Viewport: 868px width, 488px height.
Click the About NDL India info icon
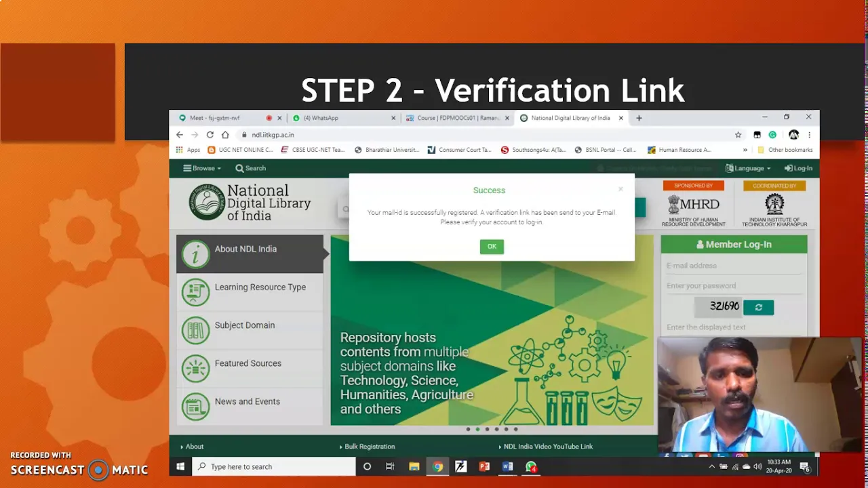point(195,254)
